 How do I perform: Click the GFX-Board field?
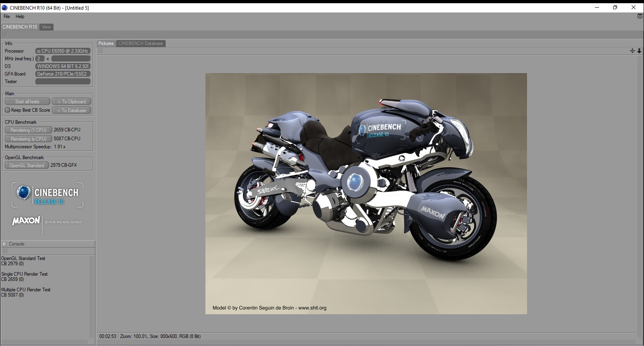click(63, 74)
